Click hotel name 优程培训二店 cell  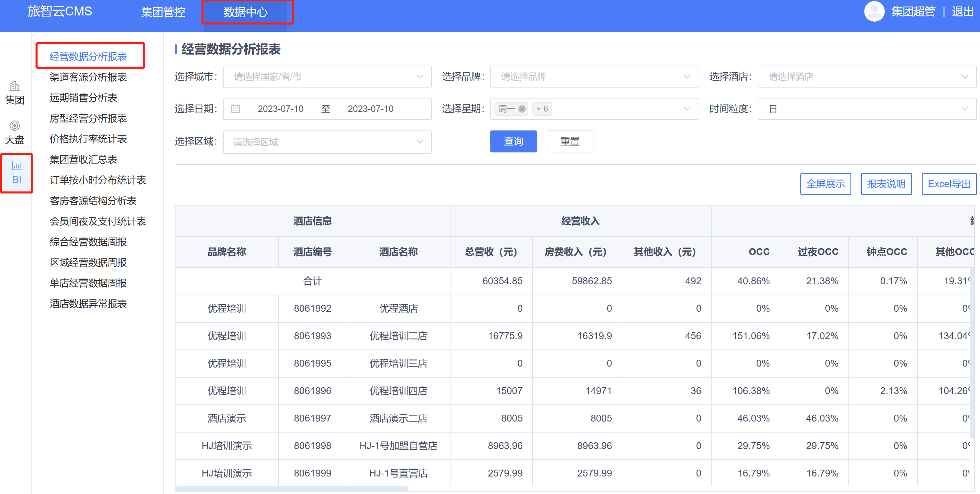click(x=398, y=336)
